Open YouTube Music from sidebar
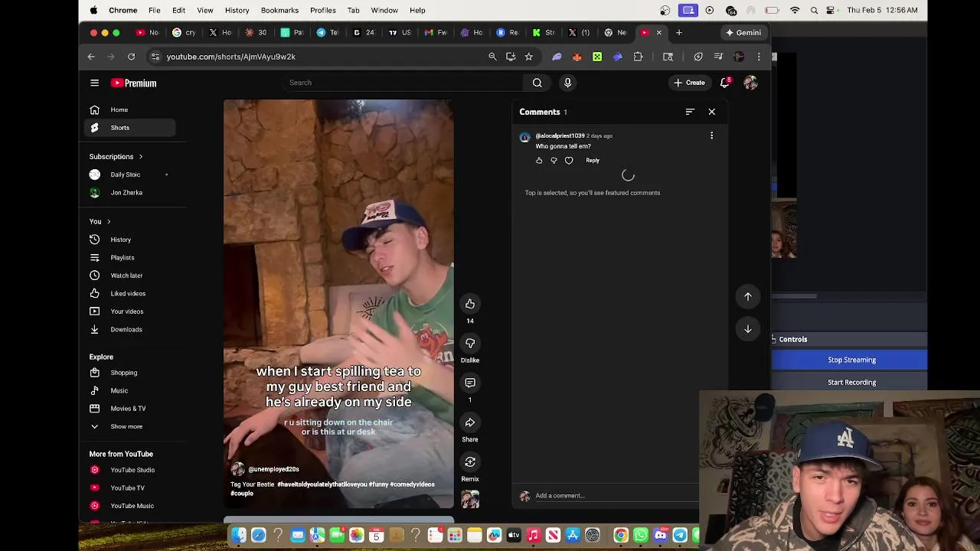 tap(130, 506)
